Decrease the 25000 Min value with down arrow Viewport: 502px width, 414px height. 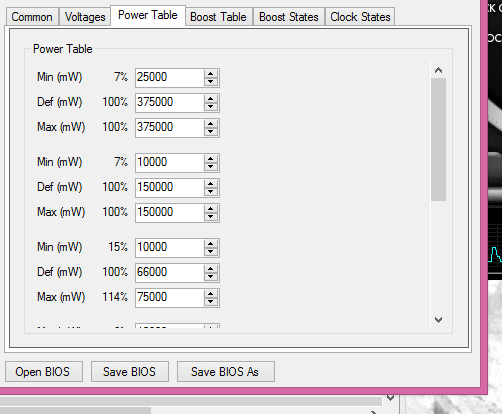[x=211, y=82]
